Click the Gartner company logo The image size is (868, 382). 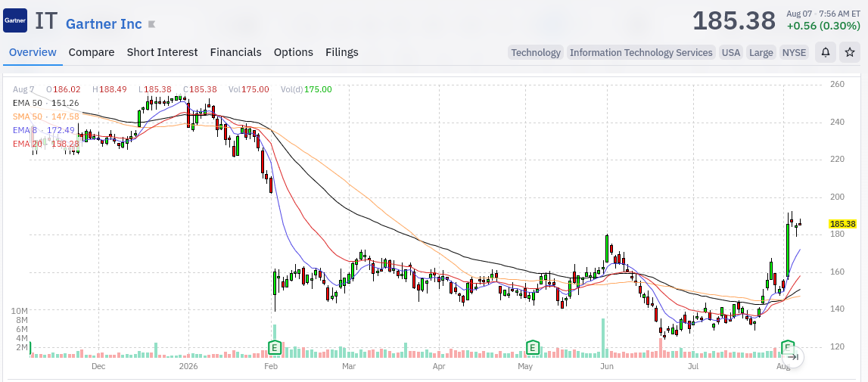(x=15, y=21)
